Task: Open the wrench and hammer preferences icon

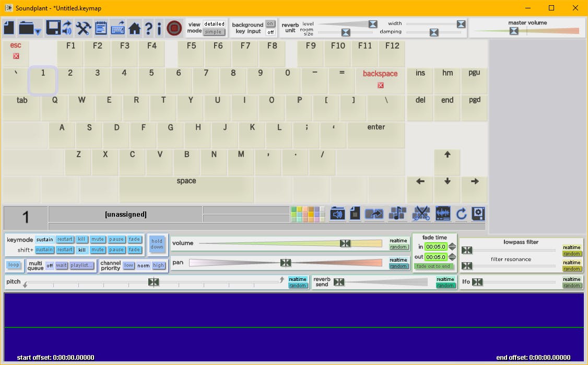Action: (84, 28)
